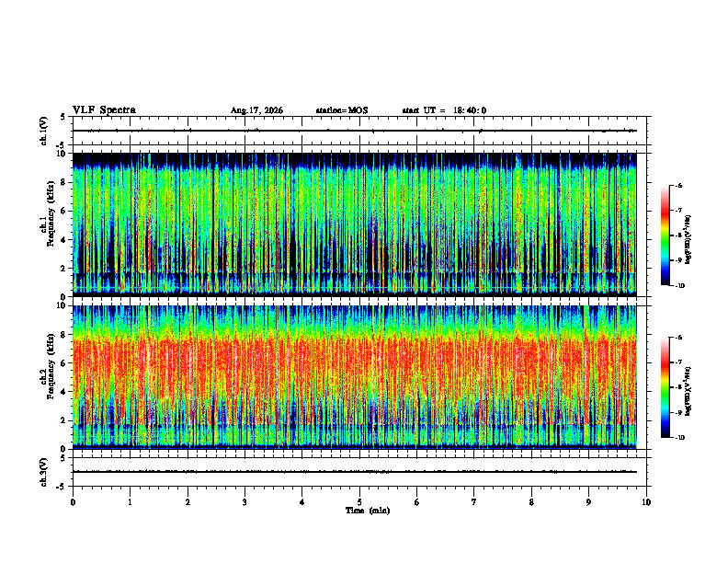The width and height of the screenshot is (728, 563).
Task: Click the ch.1 colorbar log(PSD) label
Action: [688, 239]
